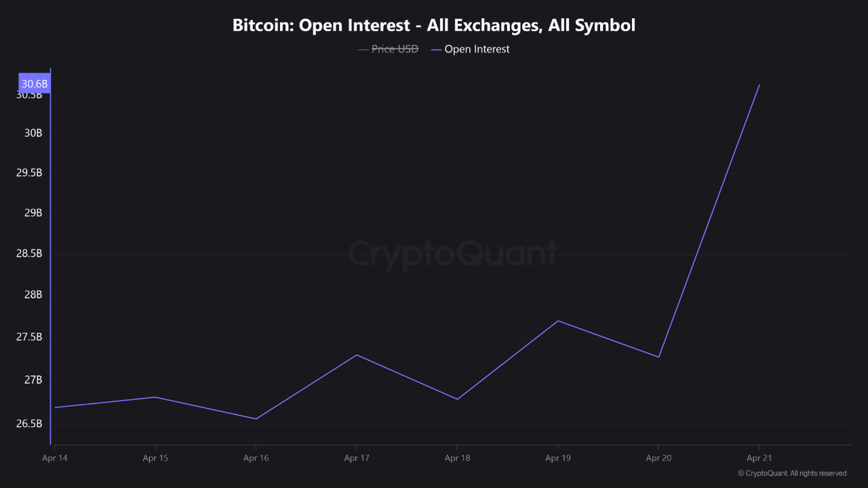Image resolution: width=868 pixels, height=488 pixels.
Task: Click the Apr 16 lowest data point
Action: 256,419
